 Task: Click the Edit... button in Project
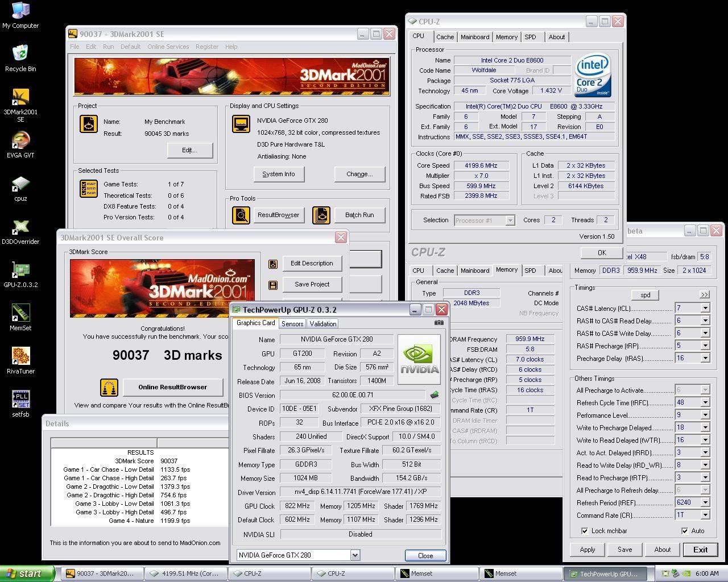coord(190,150)
